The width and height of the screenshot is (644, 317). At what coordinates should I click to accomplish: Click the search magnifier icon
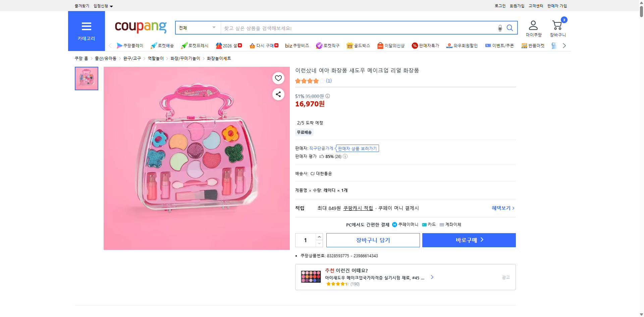point(510,28)
